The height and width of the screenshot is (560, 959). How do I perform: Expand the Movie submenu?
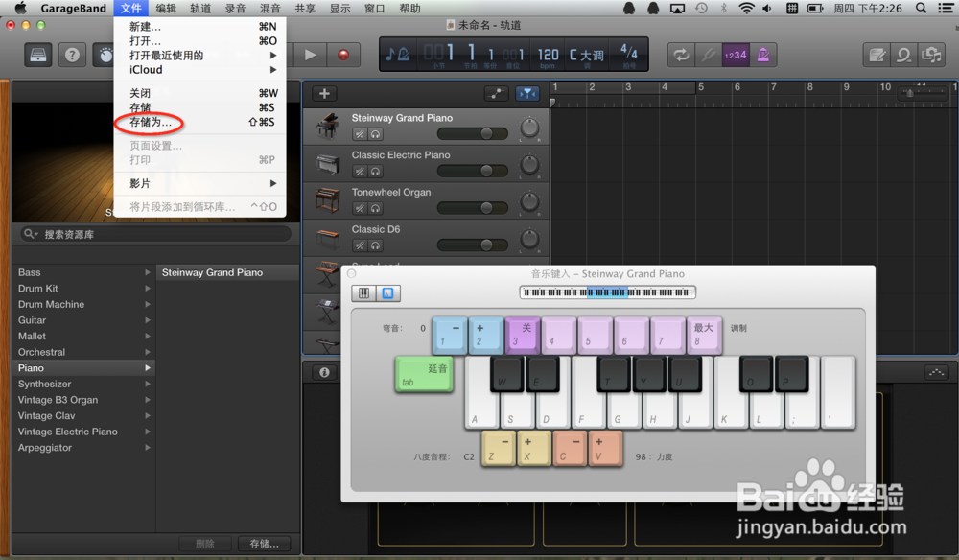click(200, 183)
